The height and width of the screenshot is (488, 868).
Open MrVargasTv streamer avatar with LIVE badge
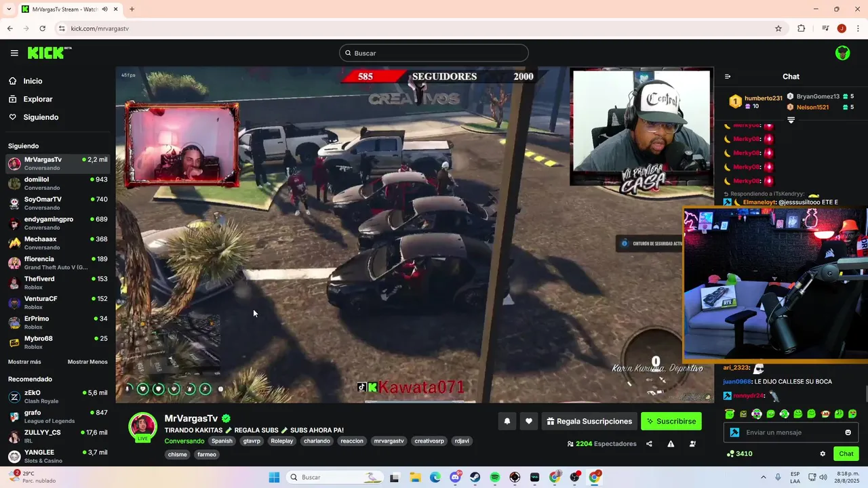point(143,427)
